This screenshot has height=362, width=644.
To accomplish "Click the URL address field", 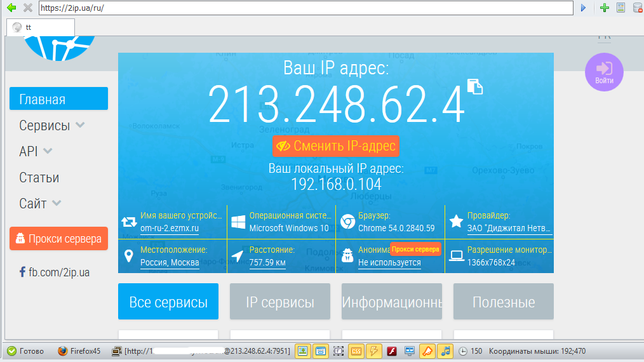I will 305,8.
